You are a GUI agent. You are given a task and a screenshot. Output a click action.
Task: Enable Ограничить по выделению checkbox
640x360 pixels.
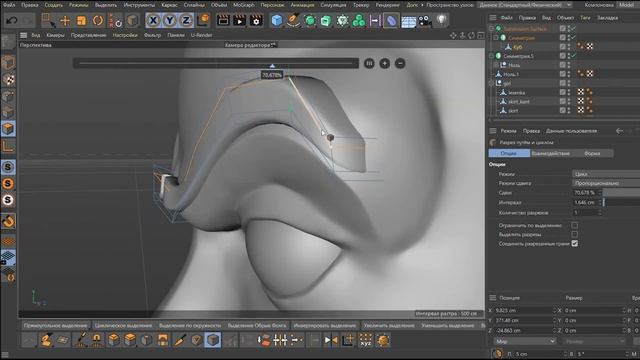coord(575,225)
